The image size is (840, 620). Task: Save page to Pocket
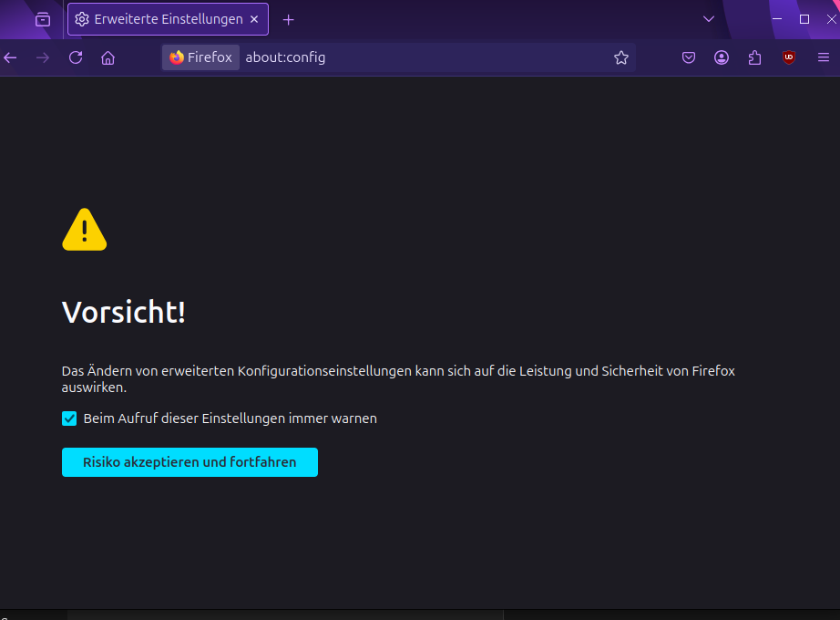click(689, 57)
